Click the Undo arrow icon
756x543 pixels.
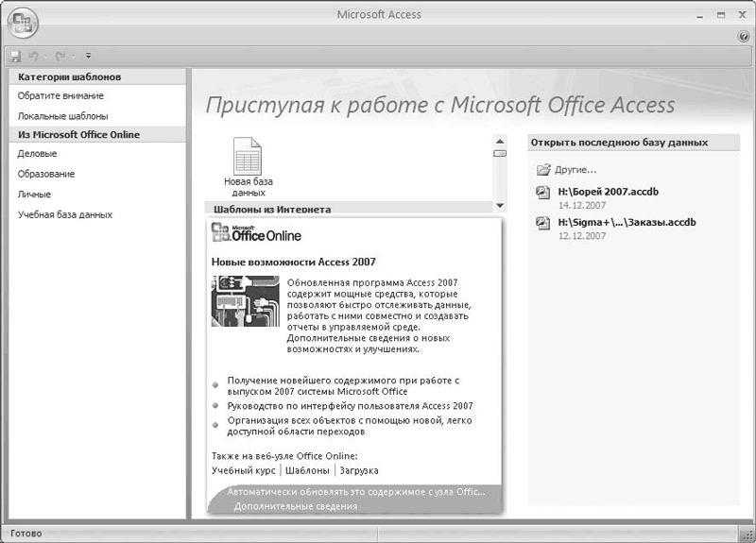click(x=34, y=57)
